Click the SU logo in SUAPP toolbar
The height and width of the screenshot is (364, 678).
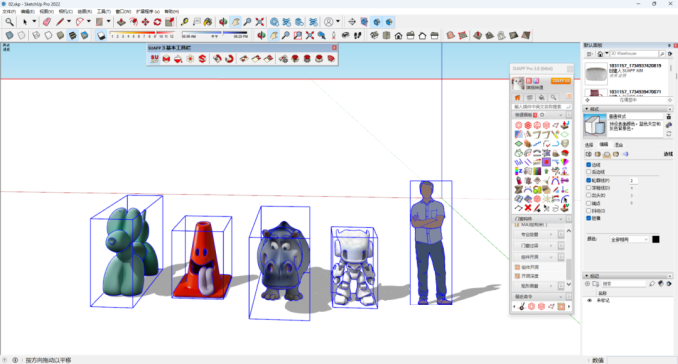click(154, 59)
